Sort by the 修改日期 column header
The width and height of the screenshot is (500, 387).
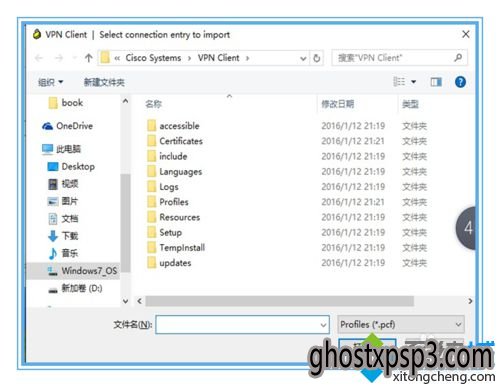tap(337, 104)
